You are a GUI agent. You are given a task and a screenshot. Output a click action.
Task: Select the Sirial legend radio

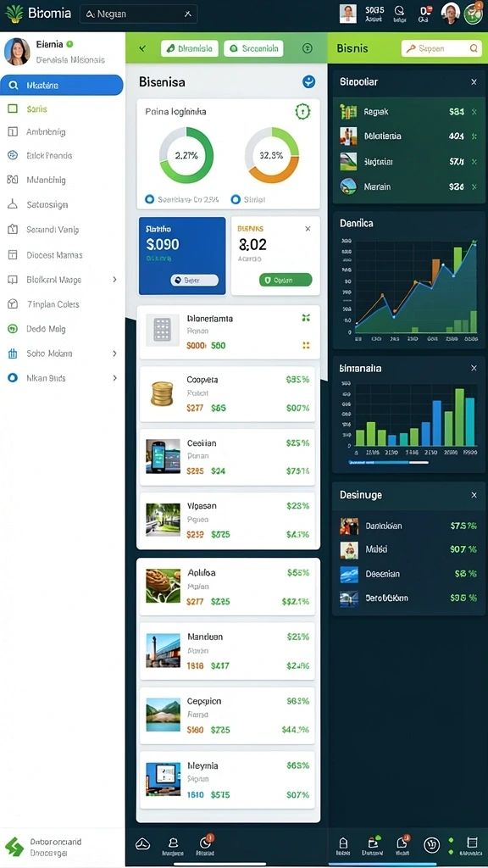(x=236, y=199)
